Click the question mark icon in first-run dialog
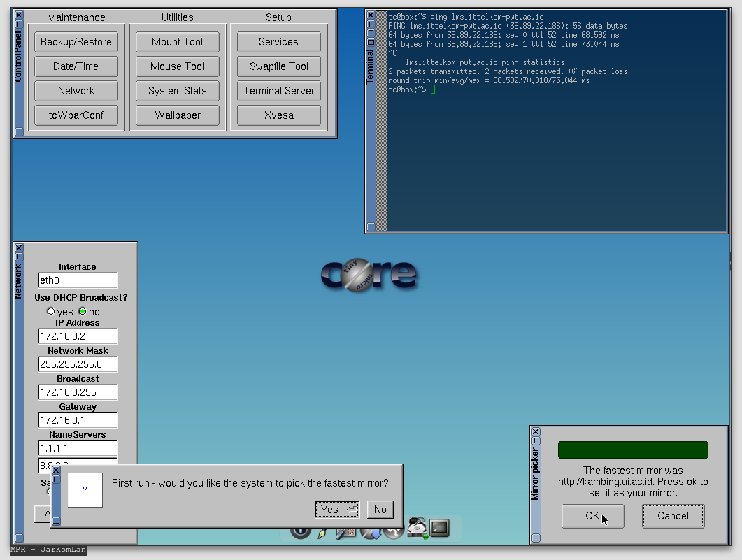 pyautogui.click(x=85, y=489)
